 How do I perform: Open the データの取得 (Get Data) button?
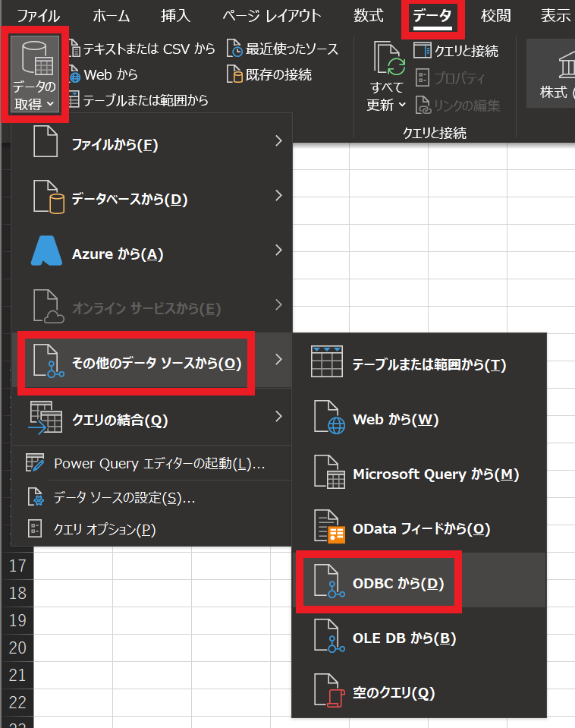(35, 74)
